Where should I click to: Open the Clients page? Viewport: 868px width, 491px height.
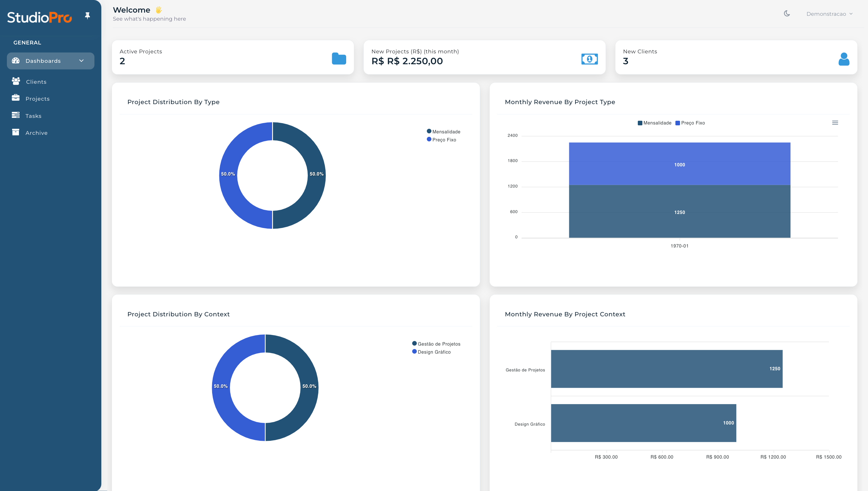click(36, 82)
